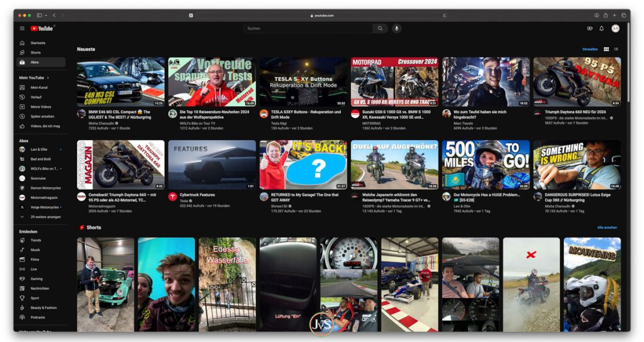The height and width of the screenshot is (342, 644).
Task: Open Safari sidebar dropdown arrow
Action: [x=46, y=15]
